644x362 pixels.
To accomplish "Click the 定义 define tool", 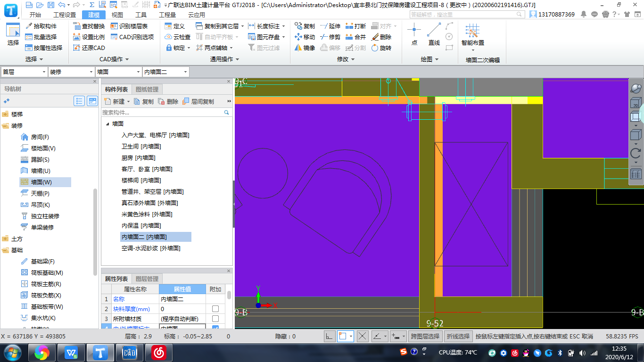I will [x=175, y=26].
